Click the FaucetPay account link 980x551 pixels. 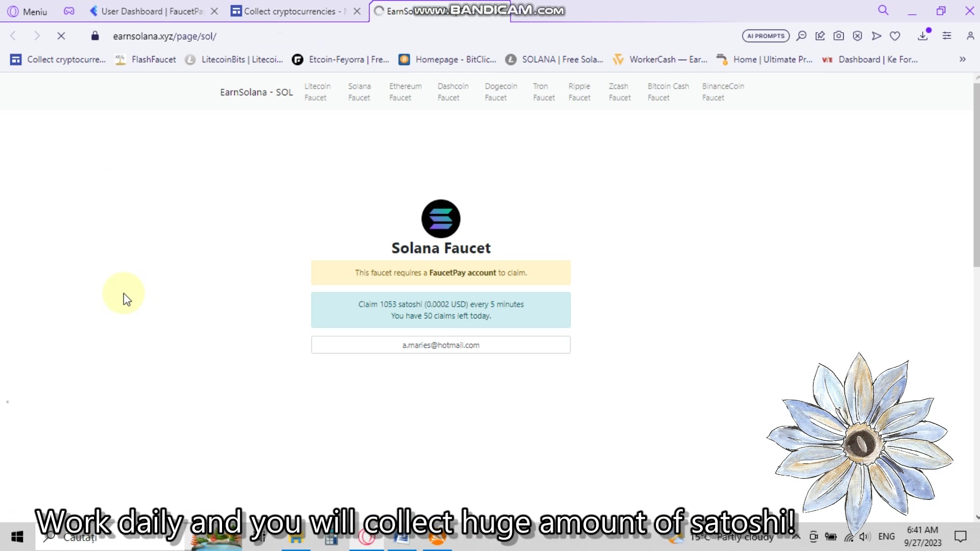462,273
